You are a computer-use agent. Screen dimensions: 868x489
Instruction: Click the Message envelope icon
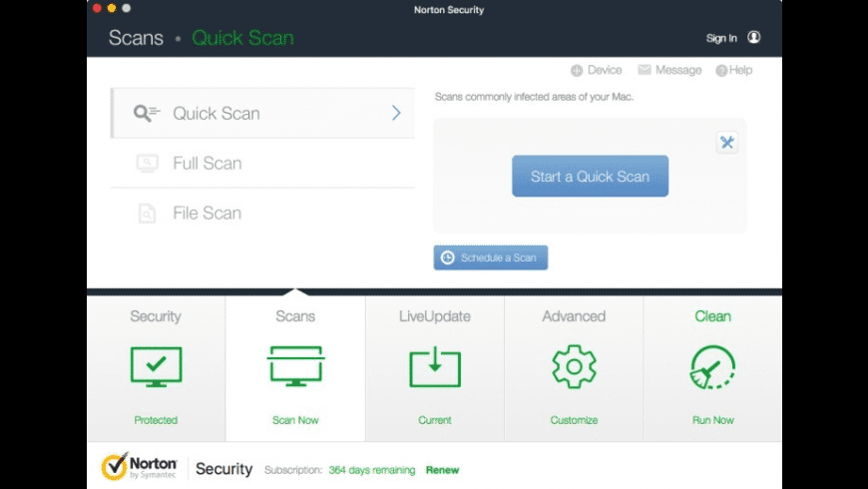pyautogui.click(x=645, y=70)
